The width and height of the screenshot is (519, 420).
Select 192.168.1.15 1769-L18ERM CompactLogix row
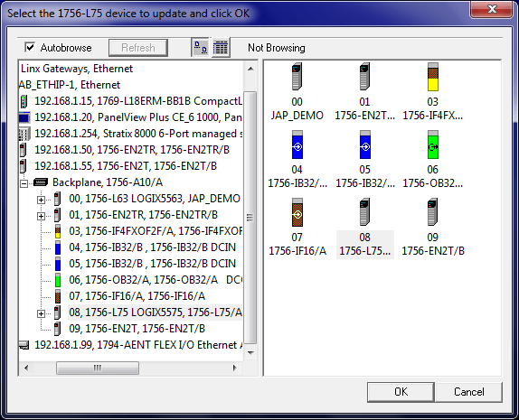[138, 101]
